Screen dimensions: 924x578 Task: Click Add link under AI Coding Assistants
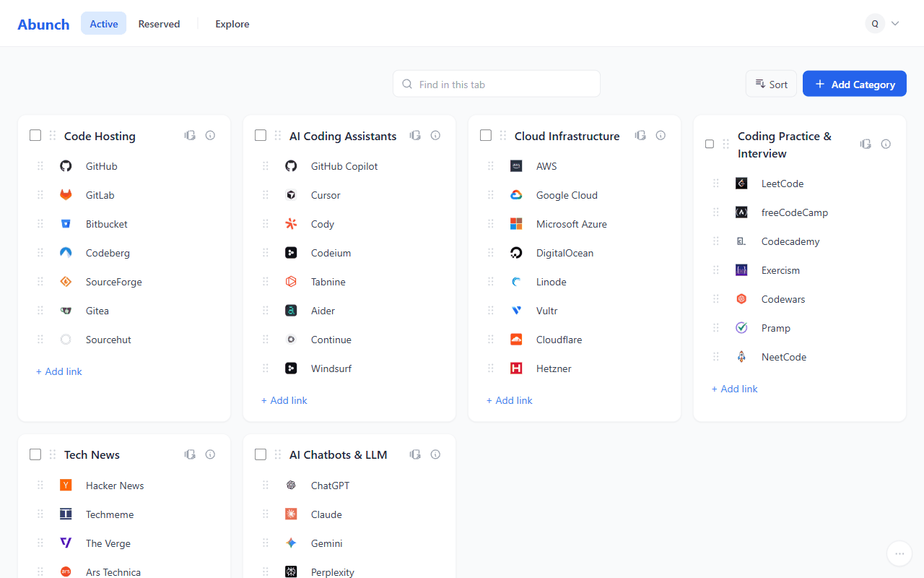[284, 400]
